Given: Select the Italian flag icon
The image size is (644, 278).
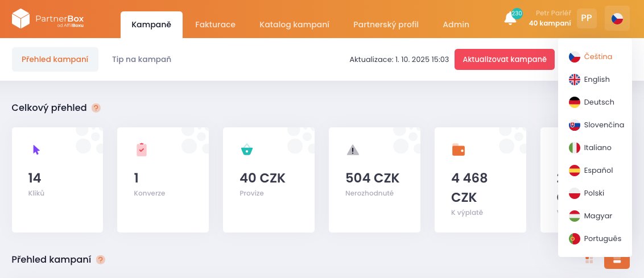Looking at the screenshot, I should point(574,148).
